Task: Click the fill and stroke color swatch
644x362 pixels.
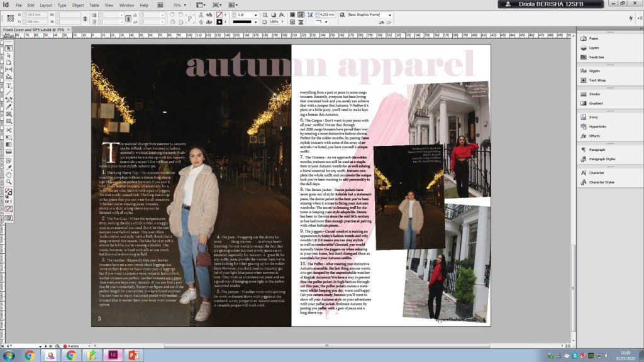Action: (9, 192)
